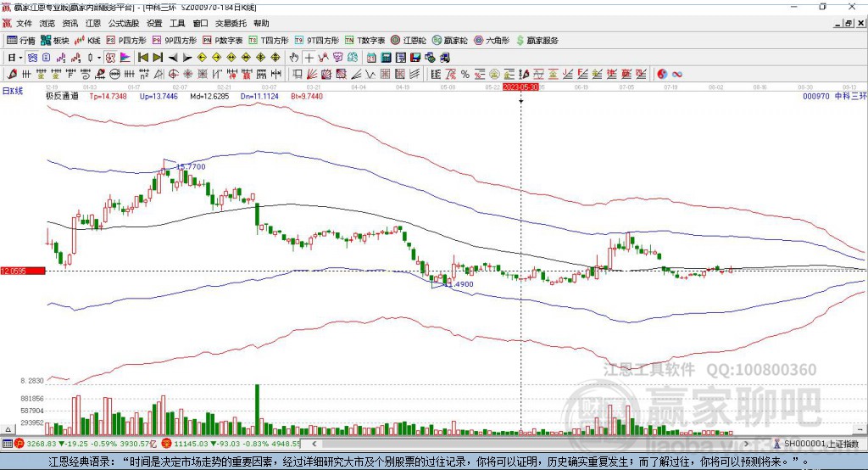Click the 极反通道 indicator name
The width and height of the screenshot is (868, 470).
pos(63,96)
